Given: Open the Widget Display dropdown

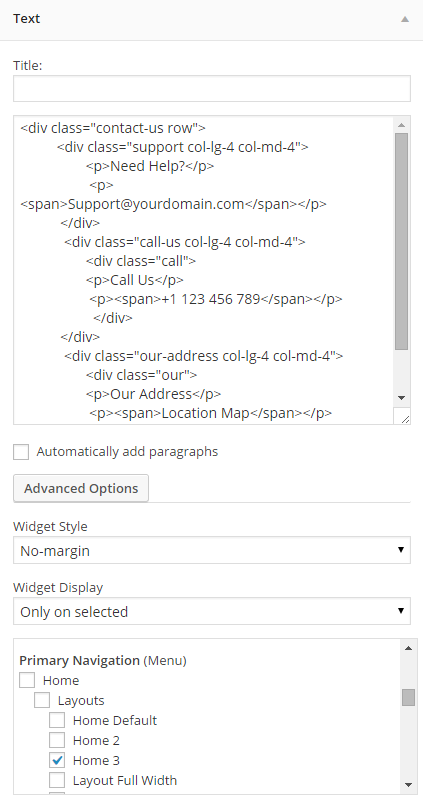Looking at the screenshot, I should (212, 611).
